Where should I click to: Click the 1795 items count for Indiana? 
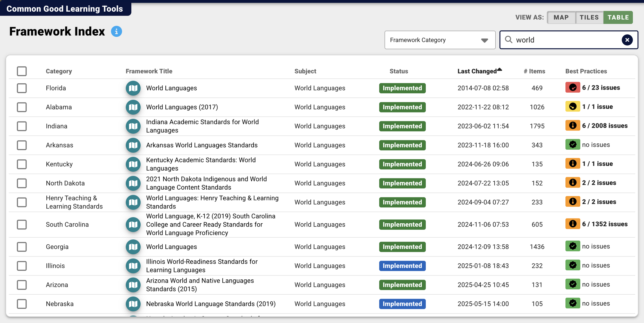[x=537, y=126]
